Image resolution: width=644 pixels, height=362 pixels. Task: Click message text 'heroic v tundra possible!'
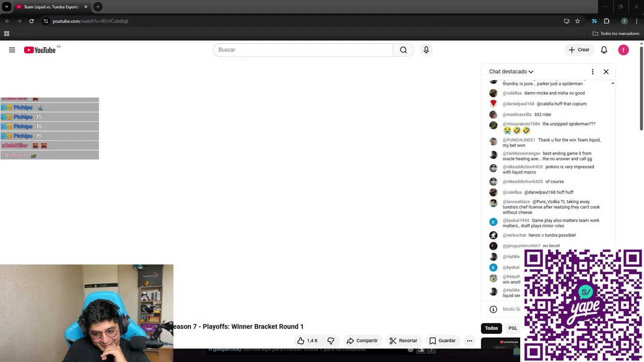(x=552, y=235)
